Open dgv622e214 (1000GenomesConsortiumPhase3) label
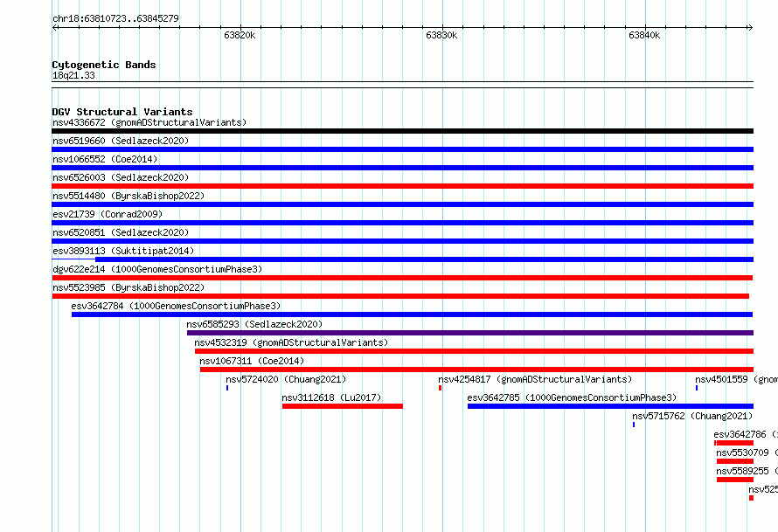Screen dimensions: 778x532 tap(157, 269)
